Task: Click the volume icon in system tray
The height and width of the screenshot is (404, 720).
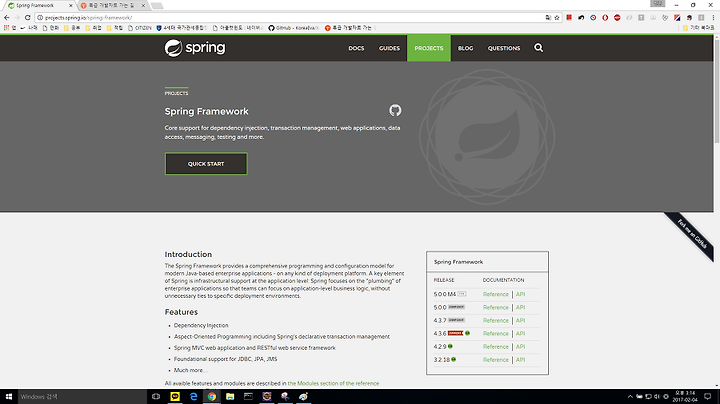Action: coord(657,396)
